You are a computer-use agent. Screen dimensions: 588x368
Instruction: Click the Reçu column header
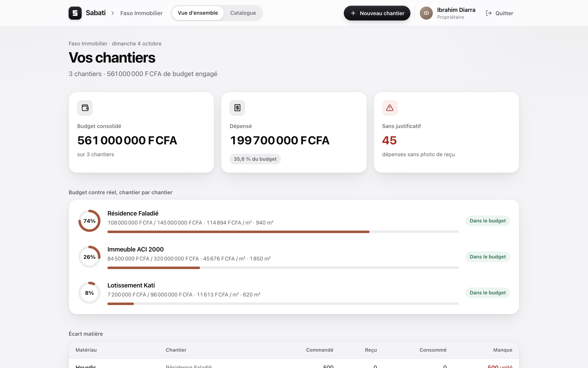371,350
